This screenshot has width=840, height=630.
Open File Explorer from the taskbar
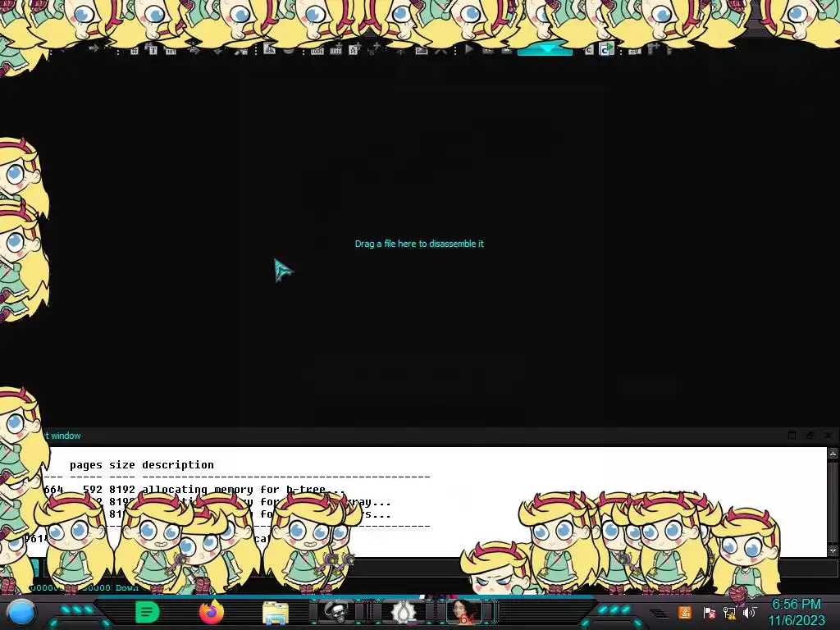[276, 612]
